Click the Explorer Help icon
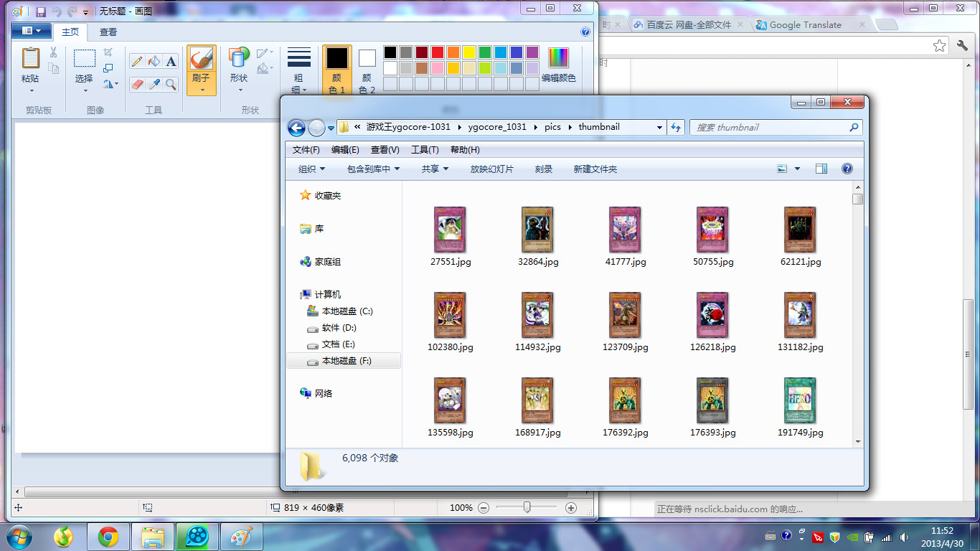This screenshot has width=980, height=551. click(x=847, y=169)
